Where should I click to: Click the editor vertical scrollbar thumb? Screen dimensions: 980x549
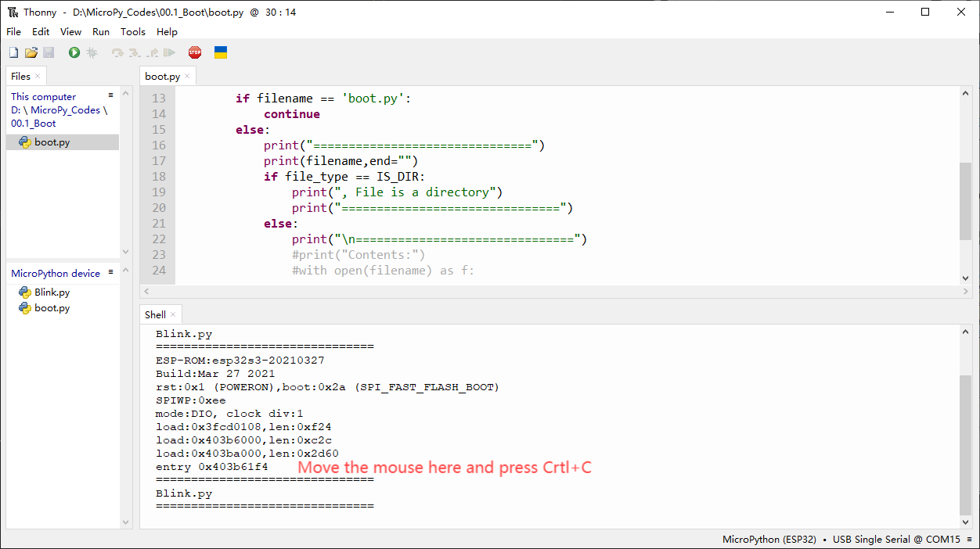pos(965,201)
